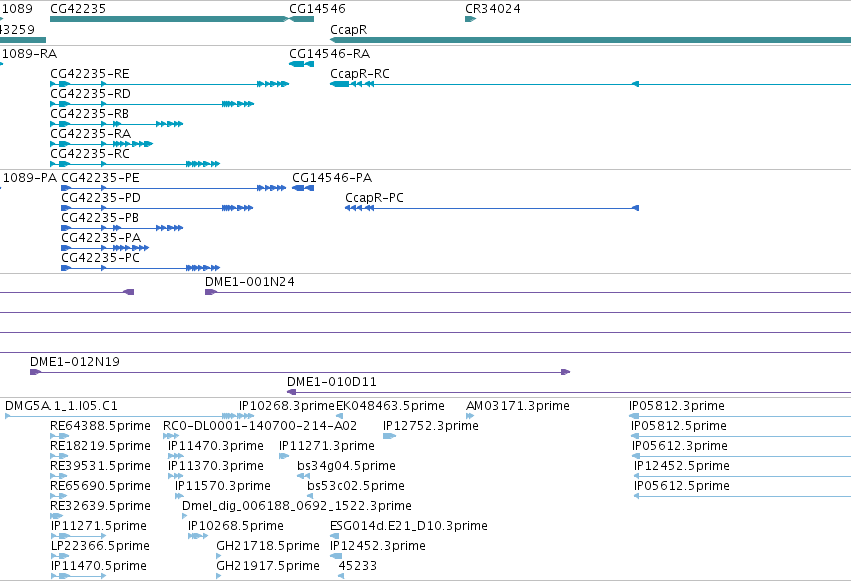Select the IP05812.3prime EST label
The image size is (851, 581).
point(677,406)
